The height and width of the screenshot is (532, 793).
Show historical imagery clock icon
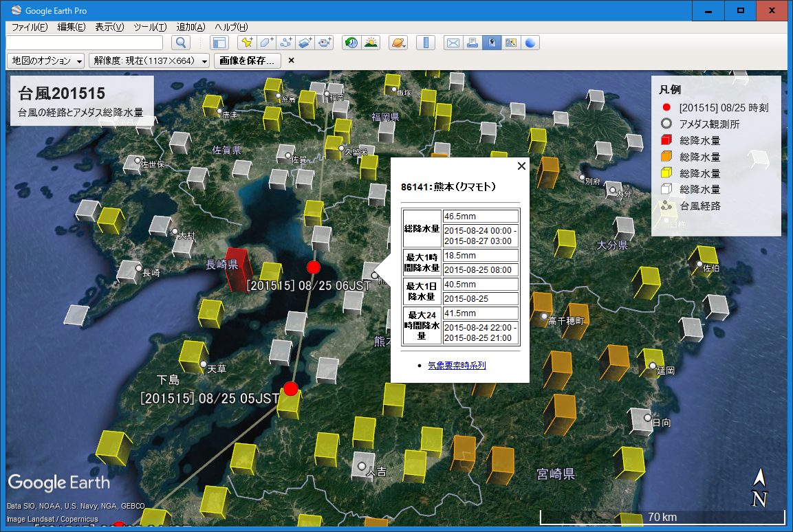tap(351, 43)
